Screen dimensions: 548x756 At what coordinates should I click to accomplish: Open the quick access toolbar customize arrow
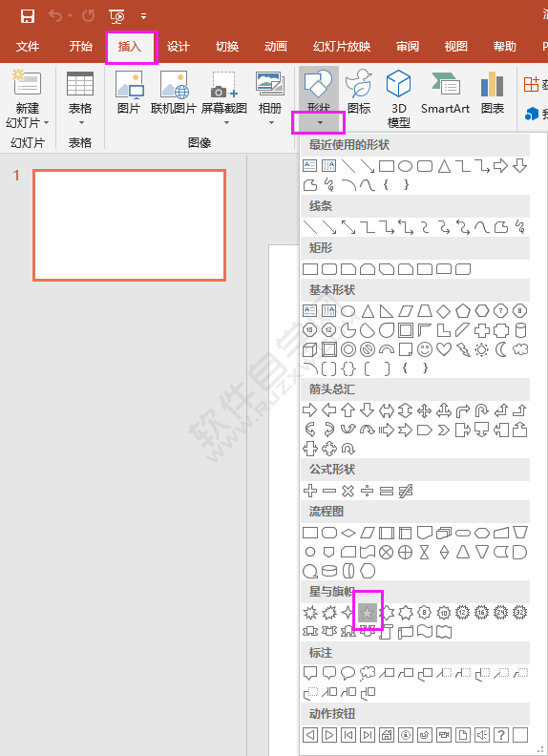[143, 16]
